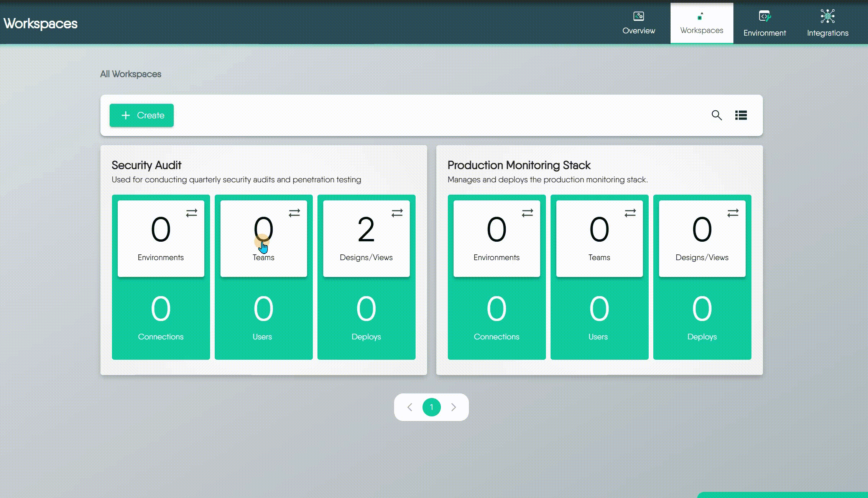
Task: Assign teams to Security Audit workspace
Action: (294, 213)
